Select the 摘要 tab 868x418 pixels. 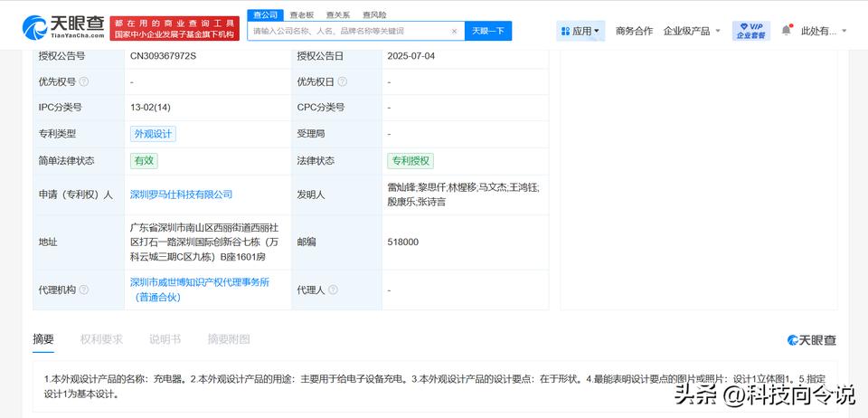pyautogui.click(x=43, y=339)
